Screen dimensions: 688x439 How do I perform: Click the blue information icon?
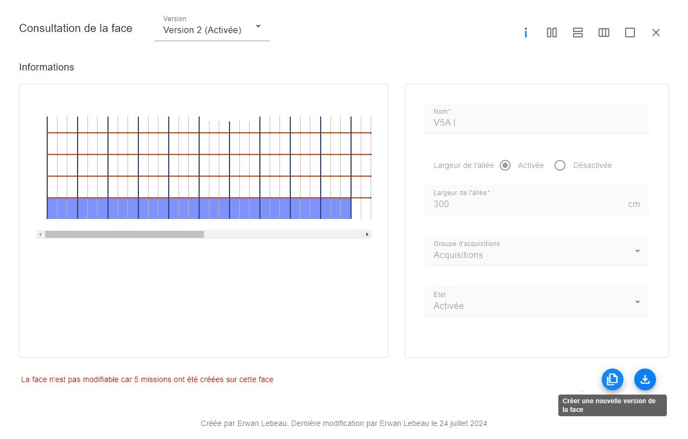[x=526, y=33]
